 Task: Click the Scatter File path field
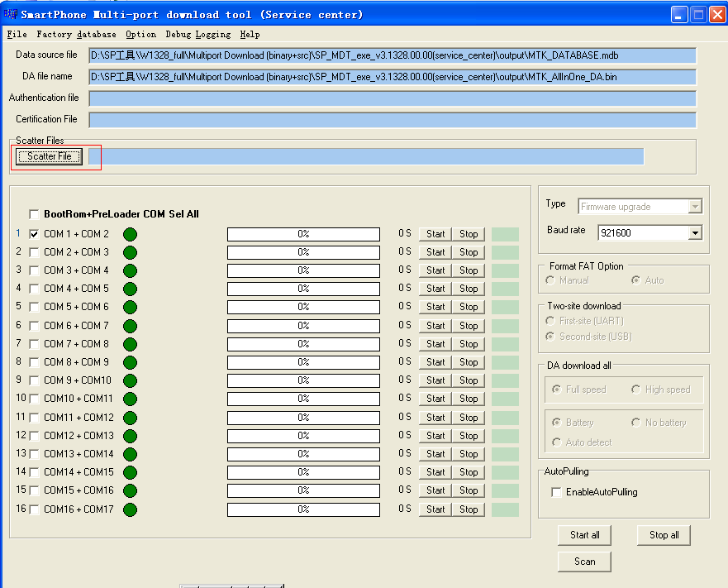(366, 156)
